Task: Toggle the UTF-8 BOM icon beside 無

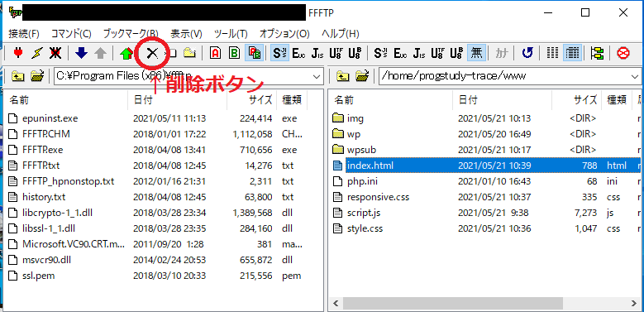Action: tap(456, 53)
